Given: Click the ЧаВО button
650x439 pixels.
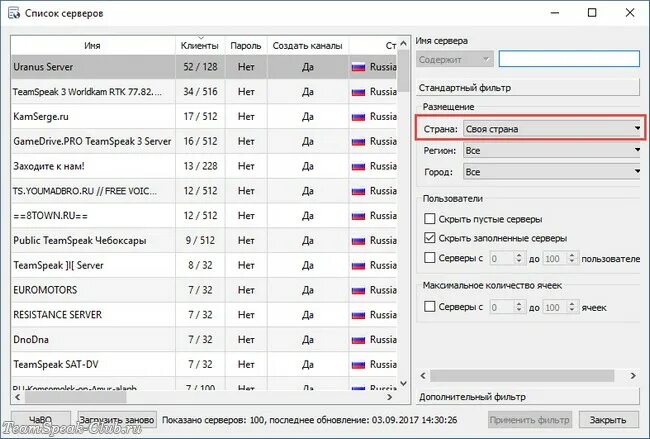Looking at the screenshot, I should [x=40, y=420].
